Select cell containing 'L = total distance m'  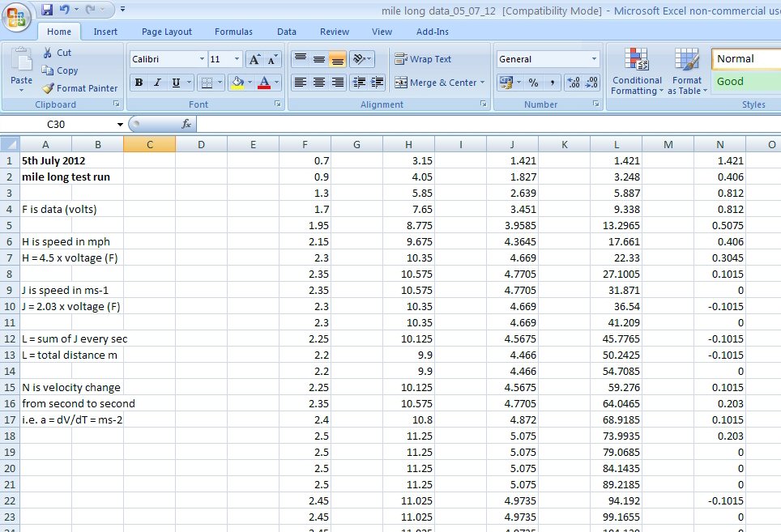[x=46, y=355]
